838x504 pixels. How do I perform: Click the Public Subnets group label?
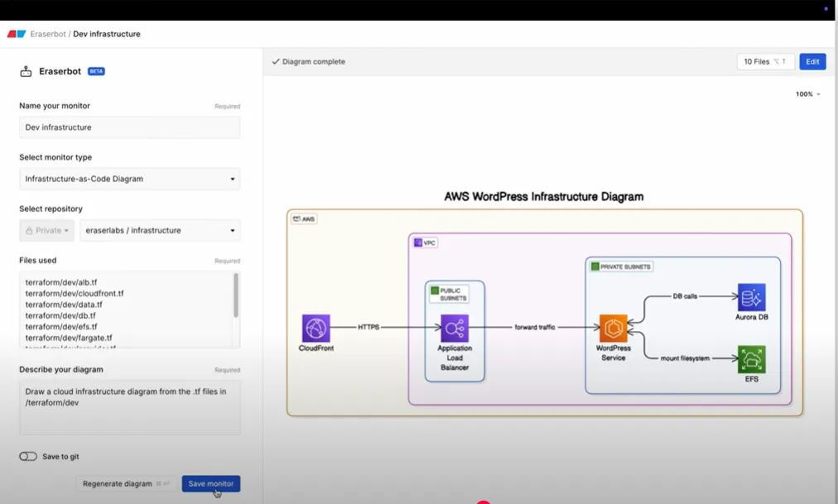point(450,294)
